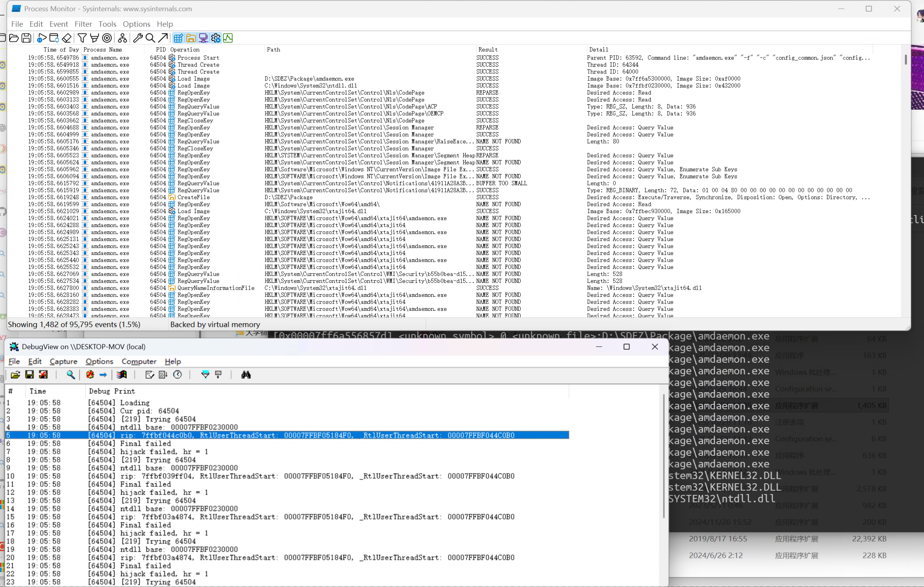
Task: Open Process Monitor Edit menu
Action: click(x=36, y=24)
